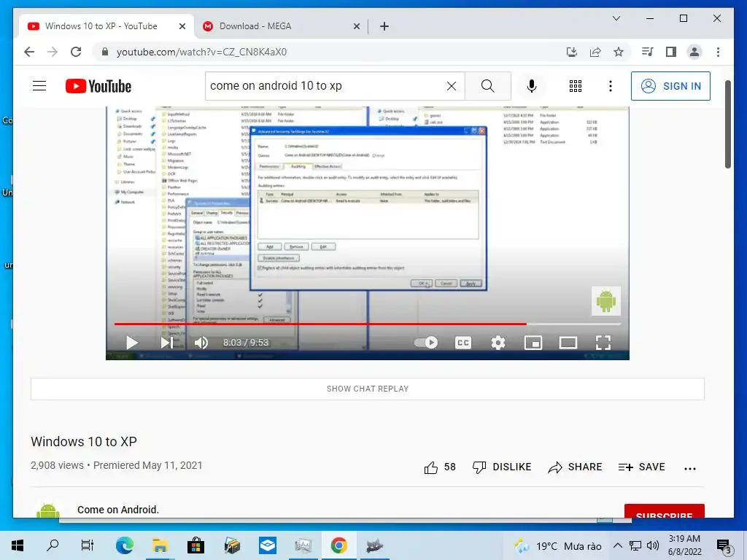The width and height of the screenshot is (747, 560).
Task: Open Microsoft Store from taskbar
Action: [196, 545]
